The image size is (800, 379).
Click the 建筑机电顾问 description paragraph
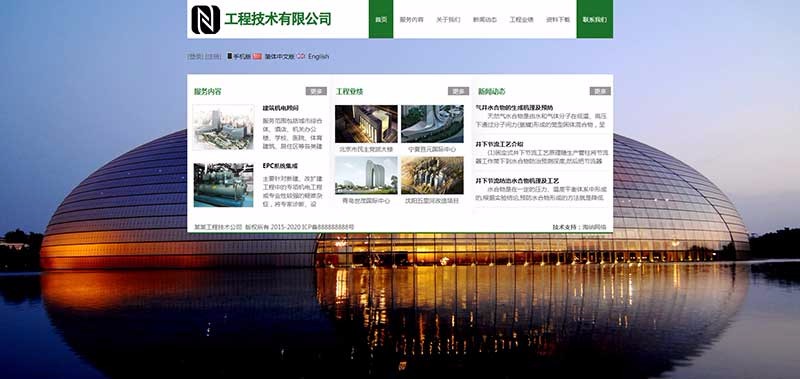click(x=293, y=134)
